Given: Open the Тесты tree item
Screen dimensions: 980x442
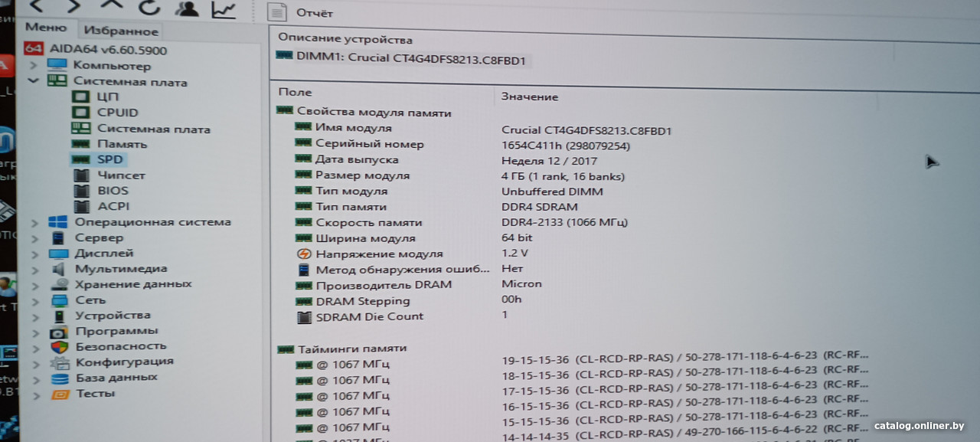Looking at the screenshot, I should coord(95,394).
